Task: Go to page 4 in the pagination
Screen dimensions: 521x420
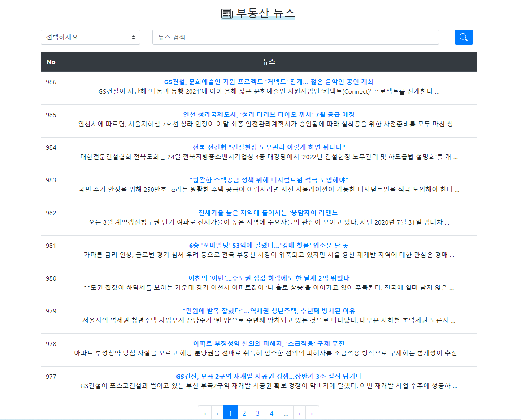Action: click(x=271, y=412)
